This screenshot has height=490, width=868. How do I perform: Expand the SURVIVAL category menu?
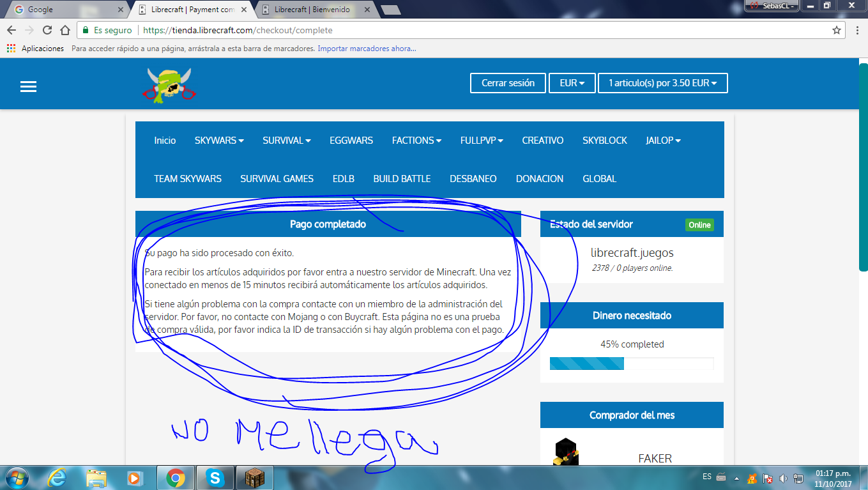[287, 141]
